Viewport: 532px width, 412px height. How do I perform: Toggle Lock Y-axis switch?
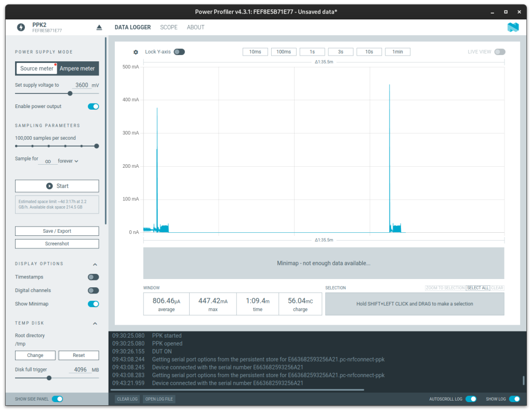(x=179, y=52)
